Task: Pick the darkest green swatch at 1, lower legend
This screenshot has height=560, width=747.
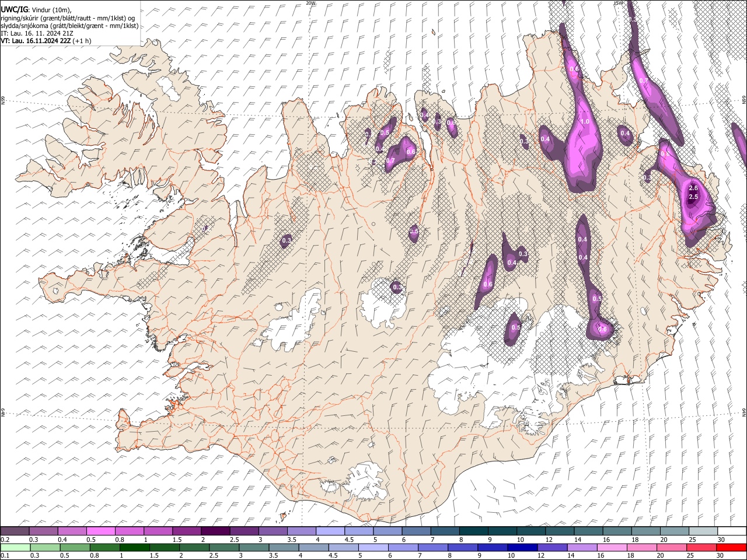Action: (x=135, y=547)
